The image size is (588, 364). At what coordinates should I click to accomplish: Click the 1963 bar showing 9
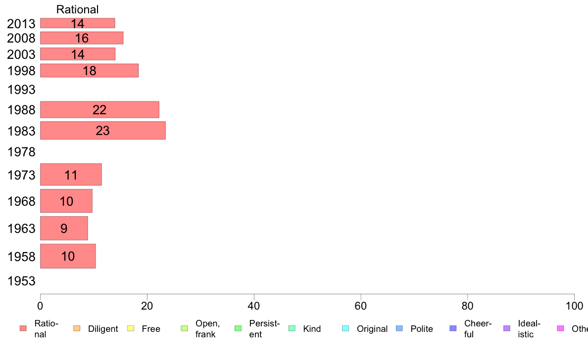(64, 228)
